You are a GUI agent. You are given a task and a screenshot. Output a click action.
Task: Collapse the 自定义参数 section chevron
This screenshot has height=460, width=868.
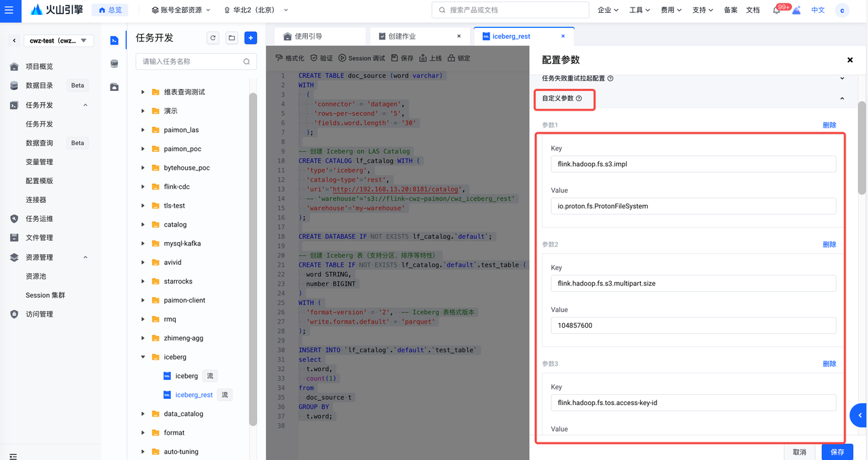[842, 98]
